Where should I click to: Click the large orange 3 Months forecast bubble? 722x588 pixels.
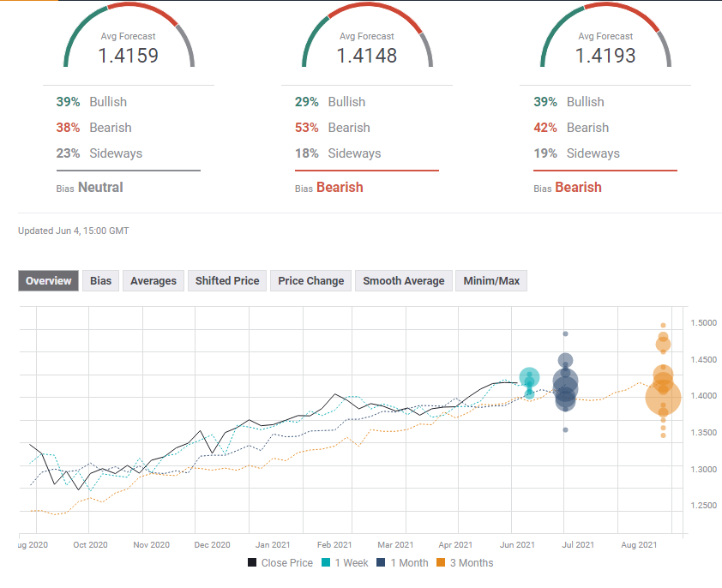[x=663, y=398]
